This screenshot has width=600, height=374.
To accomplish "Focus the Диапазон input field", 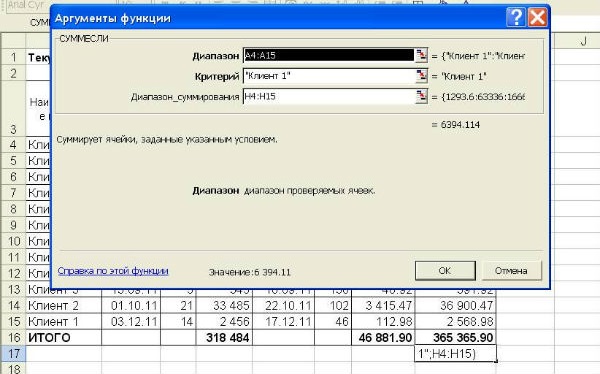I will coord(329,55).
